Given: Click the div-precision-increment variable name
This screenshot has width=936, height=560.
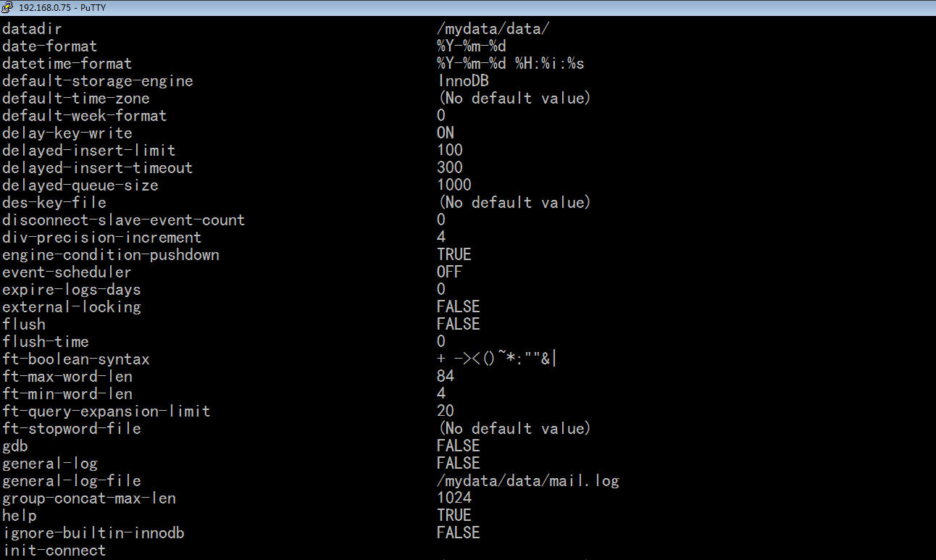Looking at the screenshot, I should pos(102,238).
